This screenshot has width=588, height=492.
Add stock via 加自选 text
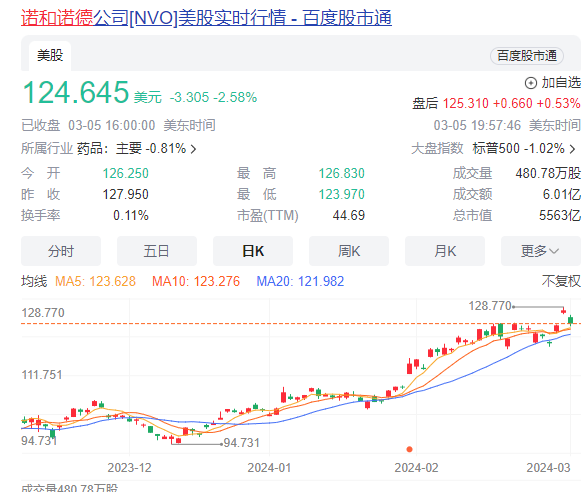click(x=561, y=82)
